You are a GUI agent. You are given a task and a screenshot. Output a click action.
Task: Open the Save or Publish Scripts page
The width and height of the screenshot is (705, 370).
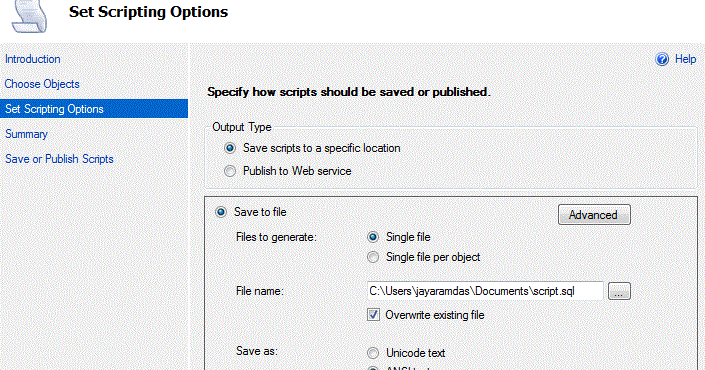click(59, 159)
